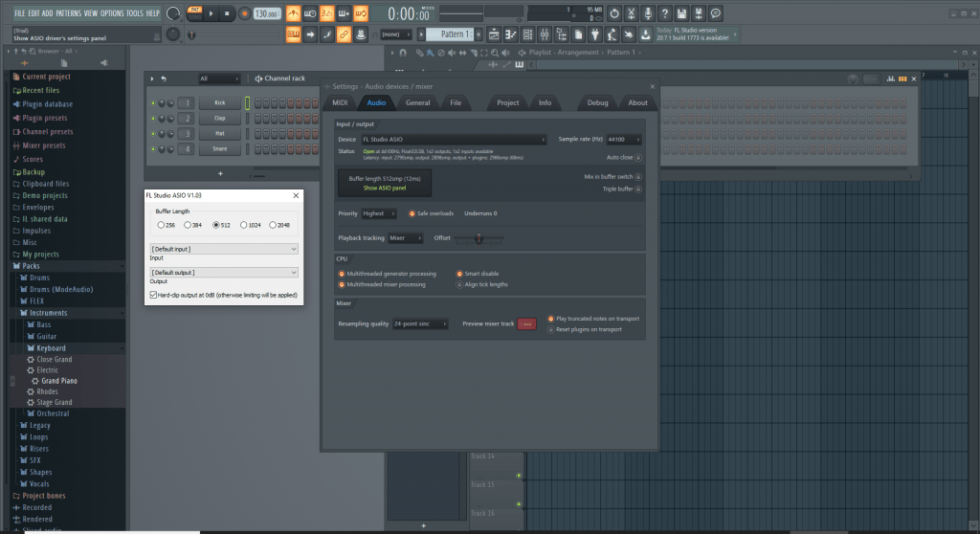This screenshot has height=534, width=980.
Task: Select the Playlist zoom magnifier tool
Action: point(495,53)
